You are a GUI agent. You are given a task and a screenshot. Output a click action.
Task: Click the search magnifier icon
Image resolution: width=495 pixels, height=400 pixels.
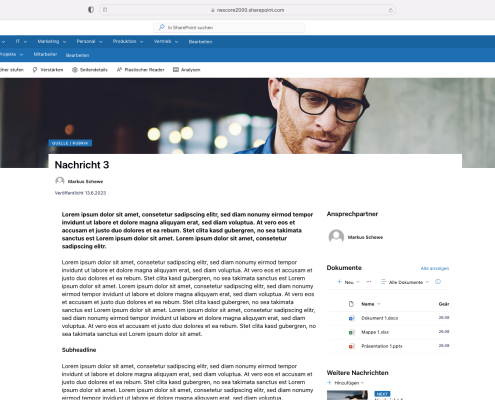pyautogui.click(x=162, y=27)
